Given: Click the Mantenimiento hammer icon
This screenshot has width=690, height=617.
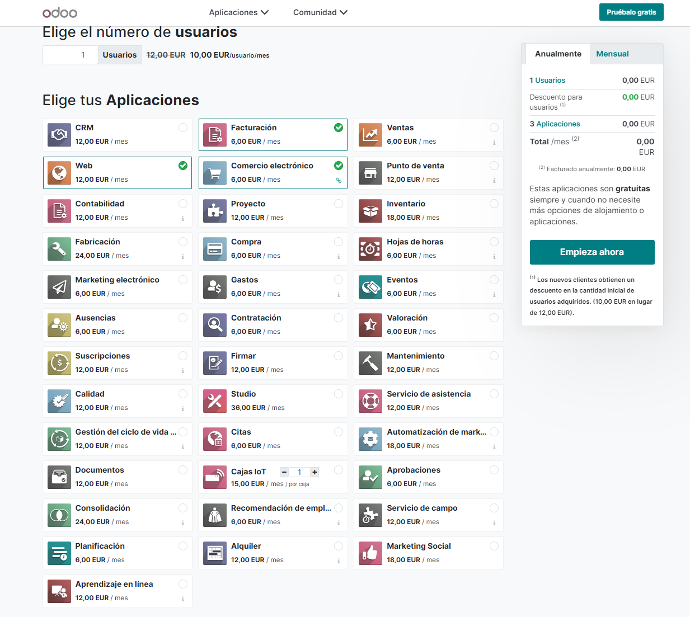Looking at the screenshot, I should click(x=370, y=363).
